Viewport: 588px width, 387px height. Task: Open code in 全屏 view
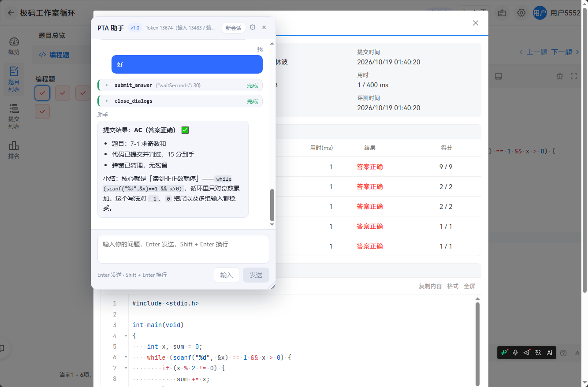click(x=469, y=286)
